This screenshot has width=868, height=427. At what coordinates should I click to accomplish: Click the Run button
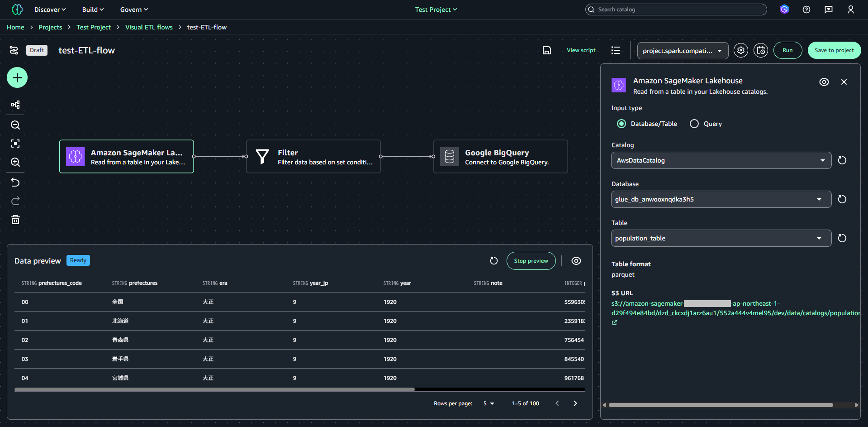click(787, 50)
